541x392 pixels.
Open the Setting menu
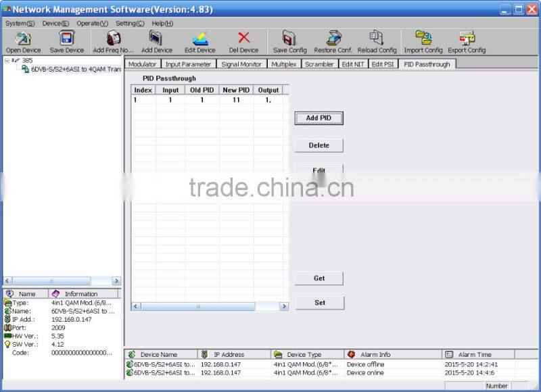(x=130, y=23)
